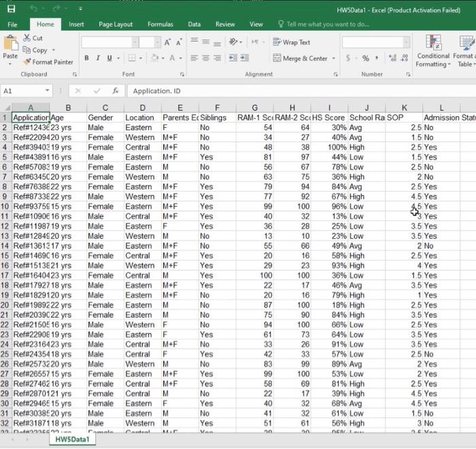Click the Redo arrow in the Quick Access Toolbar
Screen dimensions: 476x449
tap(56, 9)
